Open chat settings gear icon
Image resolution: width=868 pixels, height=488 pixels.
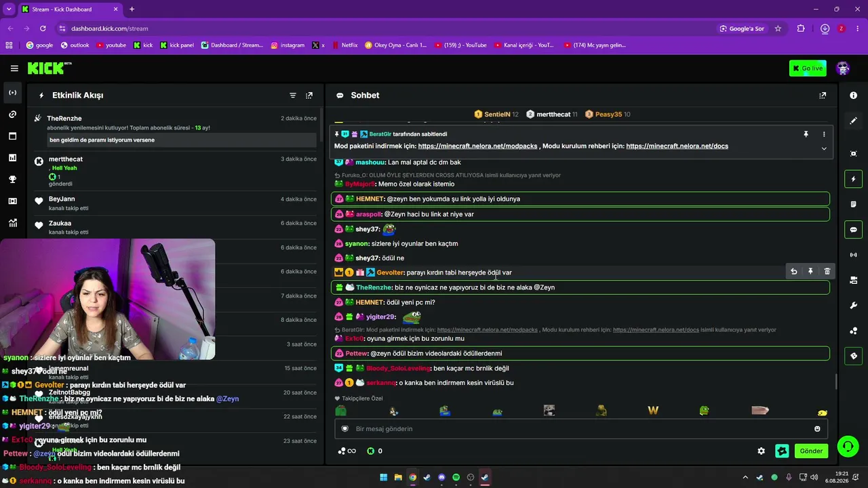coord(761,451)
